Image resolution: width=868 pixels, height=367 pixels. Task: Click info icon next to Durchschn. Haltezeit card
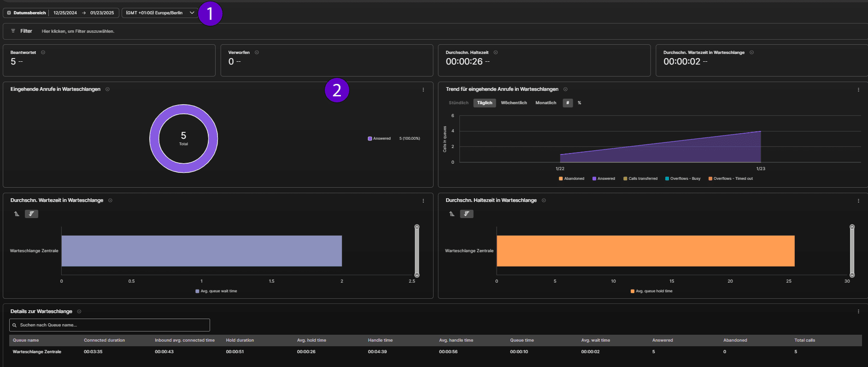496,53
